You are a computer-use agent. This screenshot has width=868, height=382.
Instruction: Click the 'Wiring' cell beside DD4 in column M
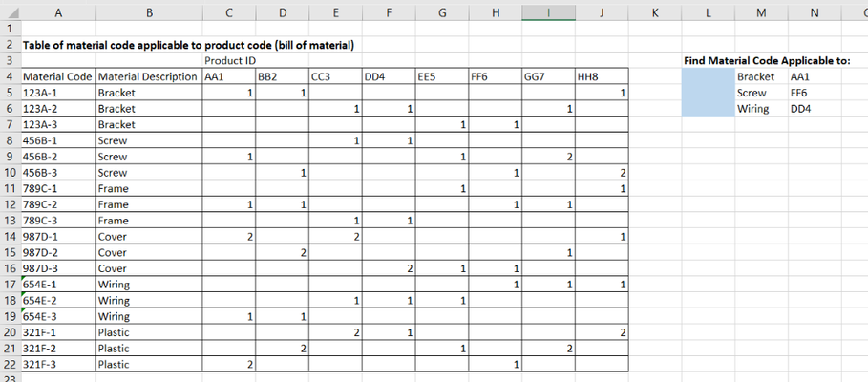[761, 109]
